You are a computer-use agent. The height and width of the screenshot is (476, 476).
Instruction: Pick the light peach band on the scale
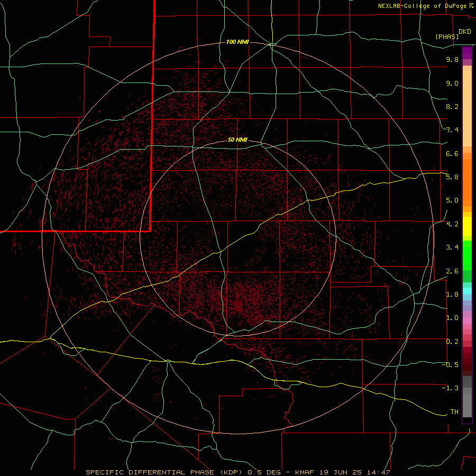467,108
